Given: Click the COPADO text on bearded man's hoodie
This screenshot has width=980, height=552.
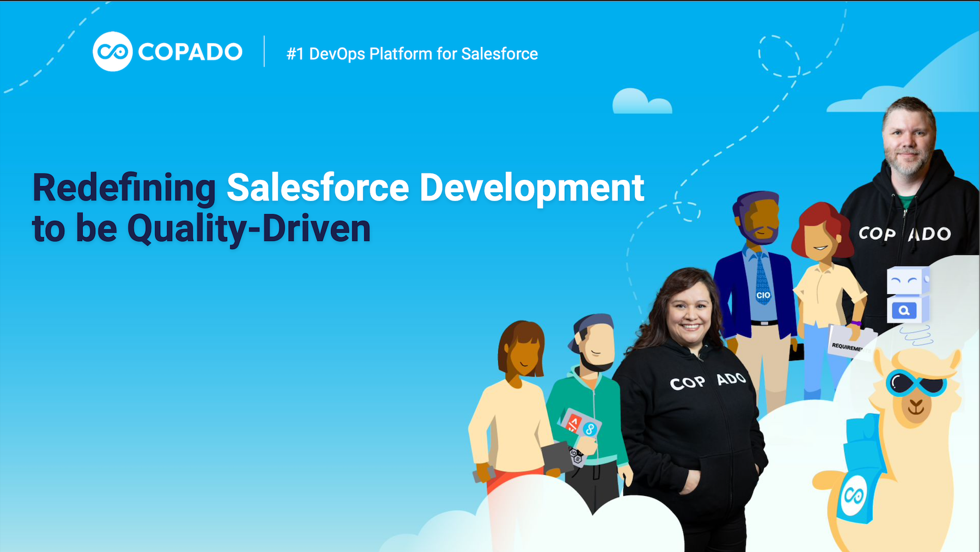Looking at the screenshot, I should (904, 234).
